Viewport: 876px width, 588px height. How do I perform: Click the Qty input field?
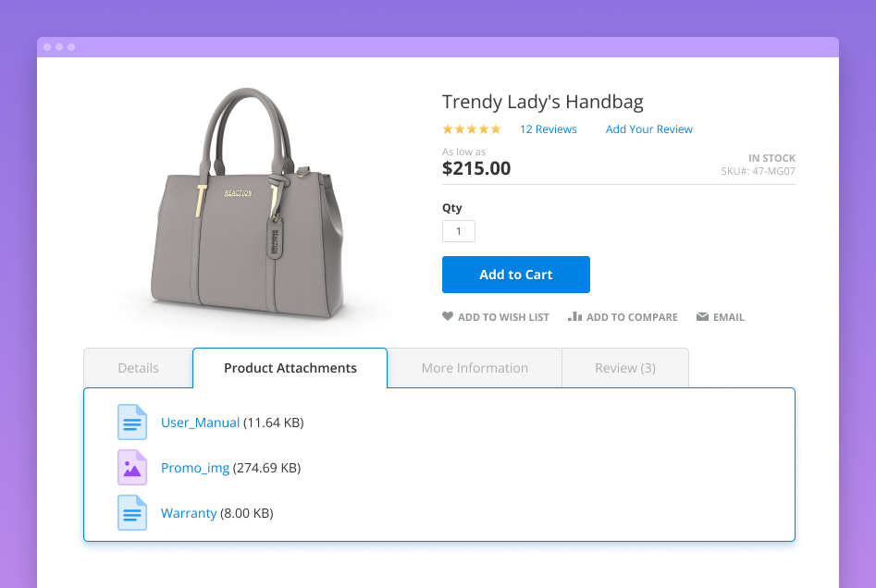click(458, 230)
